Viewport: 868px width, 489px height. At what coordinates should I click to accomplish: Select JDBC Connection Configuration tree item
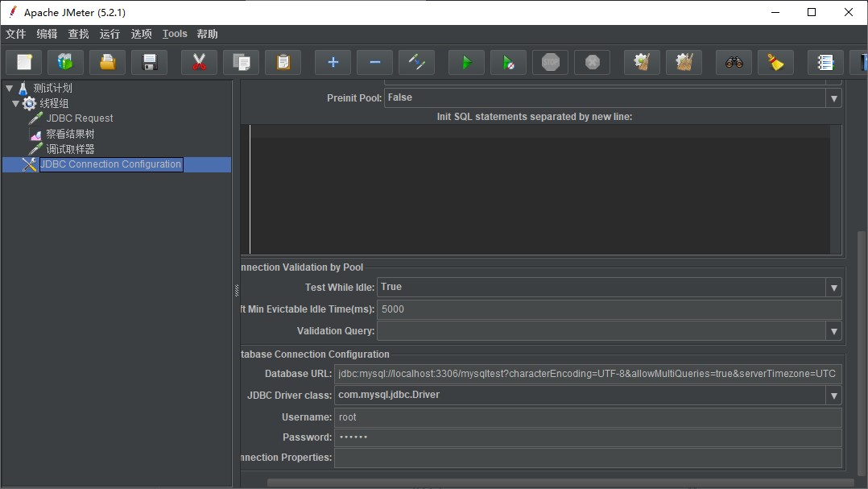tap(111, 164)
